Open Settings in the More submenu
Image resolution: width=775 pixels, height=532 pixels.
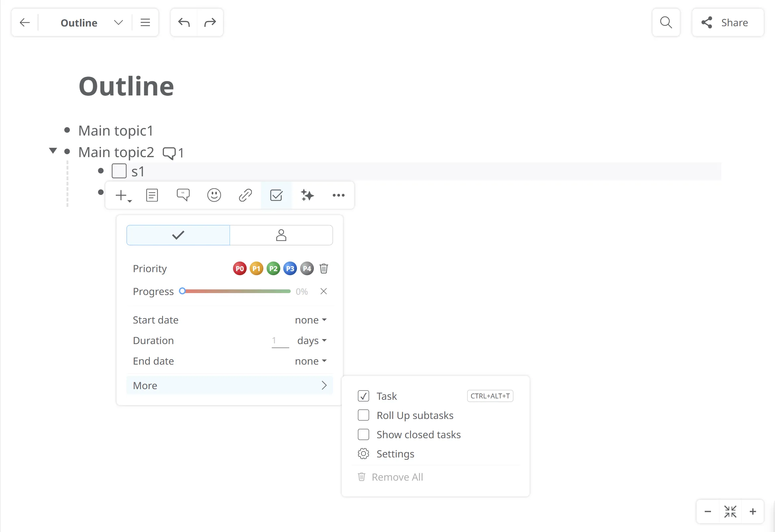click(x=395, y=454)
